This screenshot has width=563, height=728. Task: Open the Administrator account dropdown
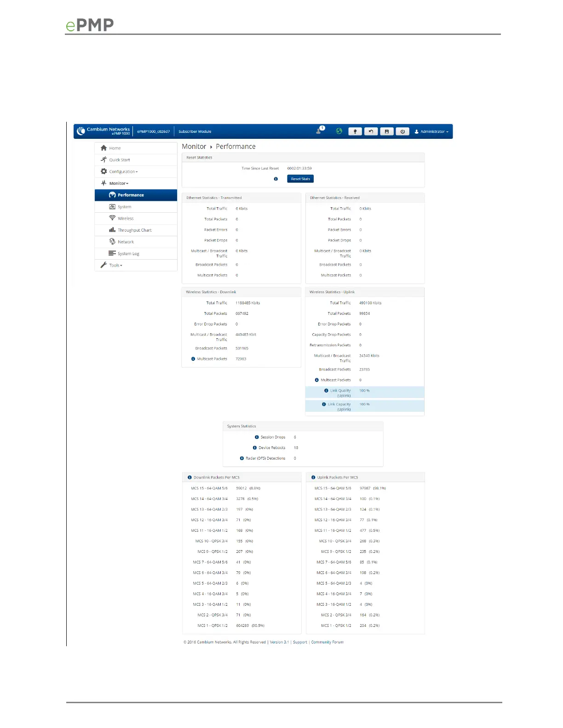(x=431, y=131)
